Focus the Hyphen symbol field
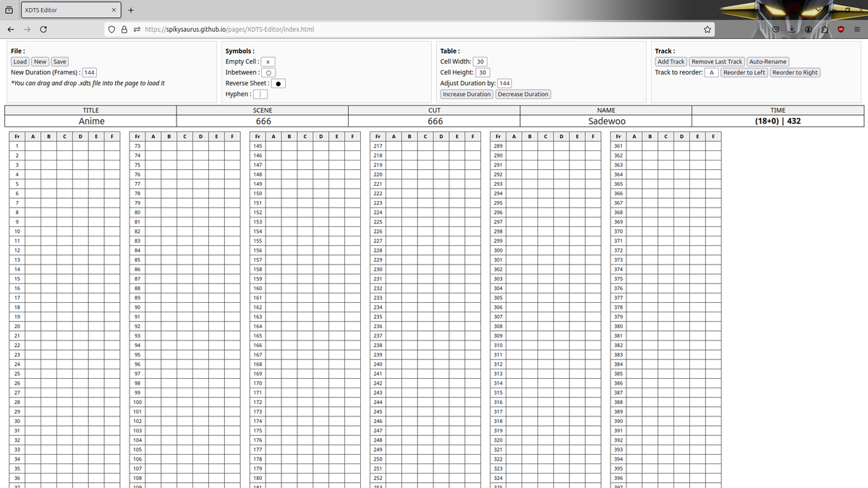 click(x=260, y=94)
